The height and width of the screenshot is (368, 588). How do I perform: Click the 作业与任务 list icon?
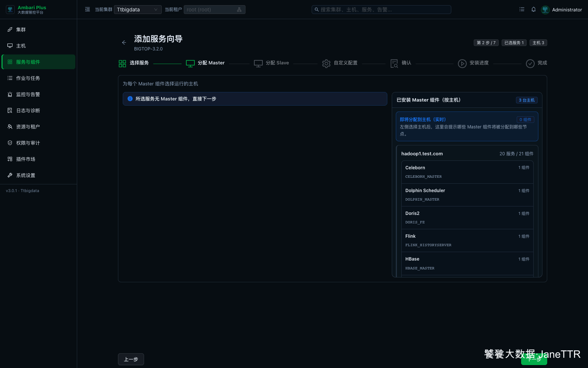click(10, 78)
